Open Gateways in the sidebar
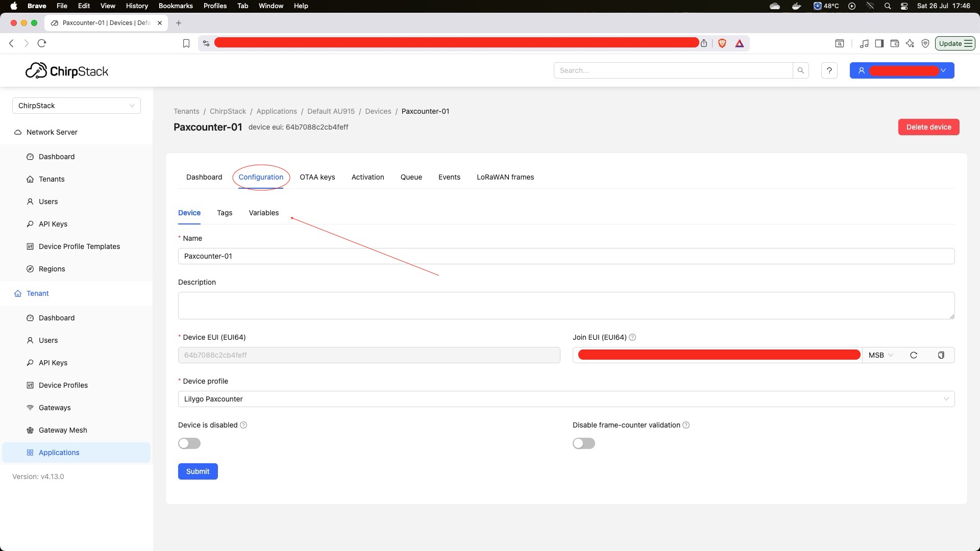 [x=55, y=408]
